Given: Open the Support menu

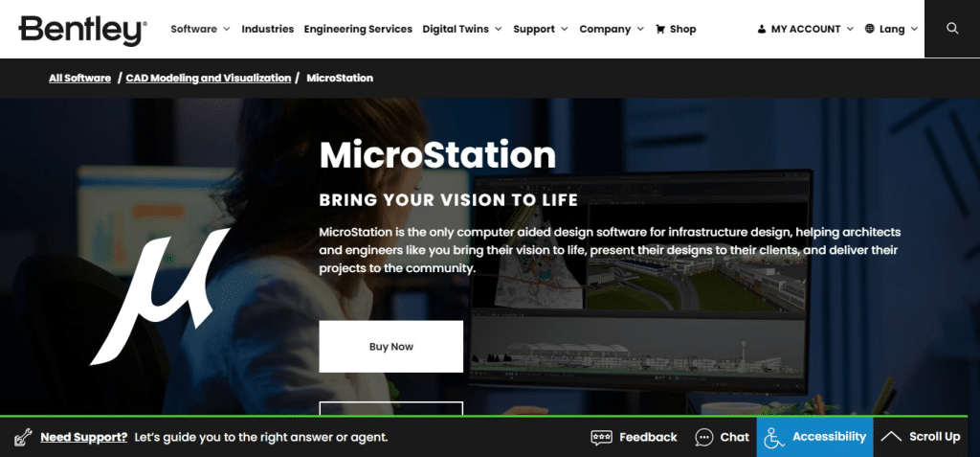Looking at the screenshot, I should click(x=534, y=29).
